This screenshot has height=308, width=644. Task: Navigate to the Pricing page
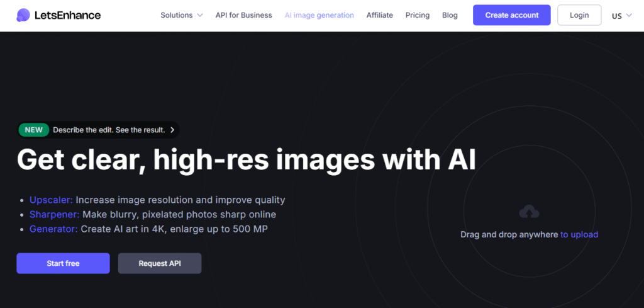[x=418, y=15]
